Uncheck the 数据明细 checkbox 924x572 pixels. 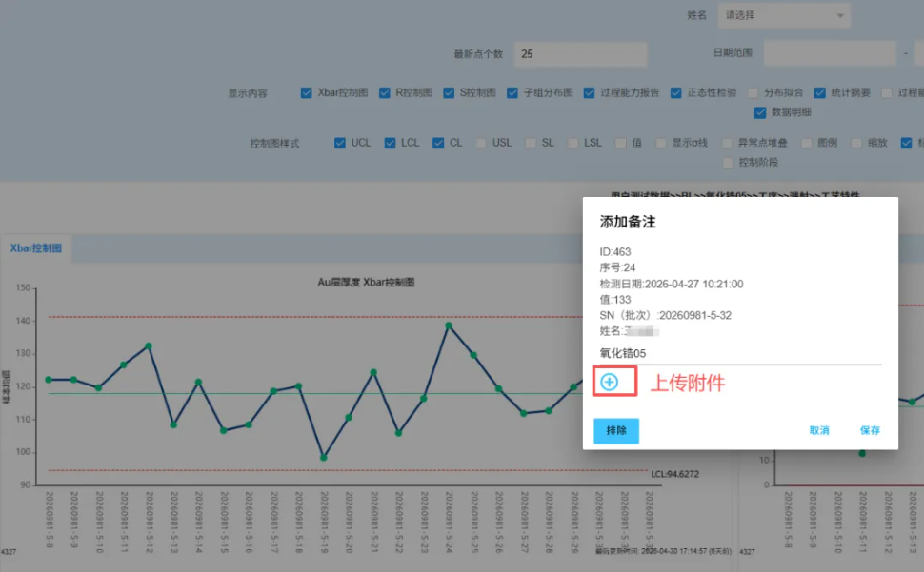pyautogui.click(x=760, y=112)
